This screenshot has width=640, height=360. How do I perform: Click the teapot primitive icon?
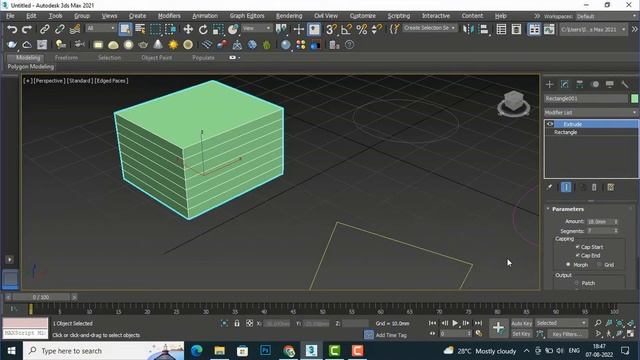tap(143, 45)
